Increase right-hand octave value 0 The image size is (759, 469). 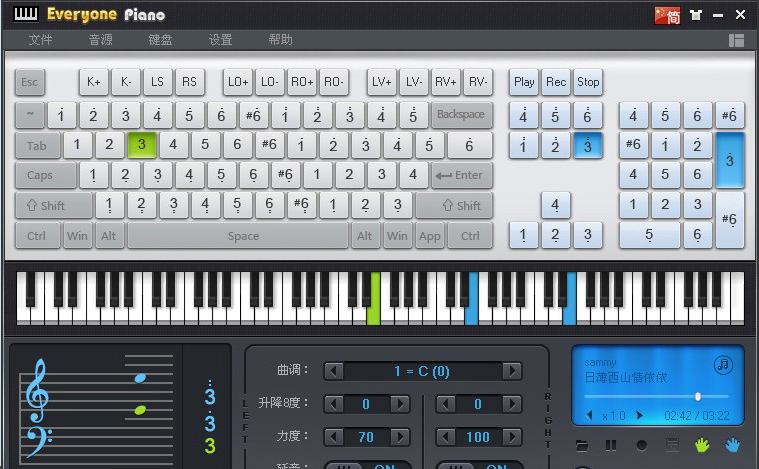512,404
